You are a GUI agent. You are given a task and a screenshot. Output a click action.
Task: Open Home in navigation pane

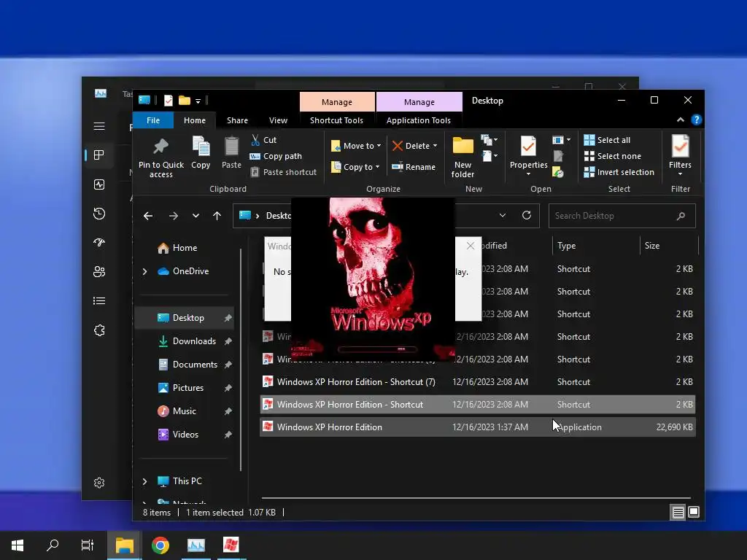(185, 248)
